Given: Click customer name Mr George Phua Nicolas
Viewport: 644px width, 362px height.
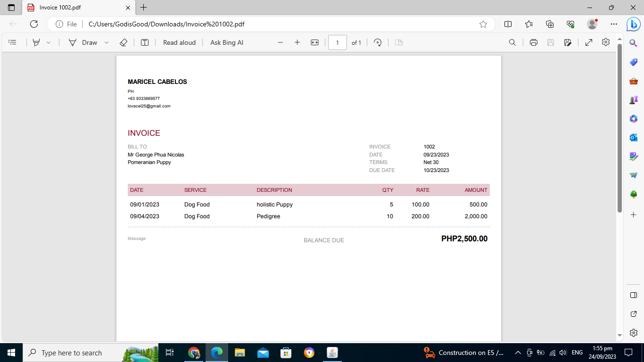Looking at the screenshot, I should [x=156, y=155].
